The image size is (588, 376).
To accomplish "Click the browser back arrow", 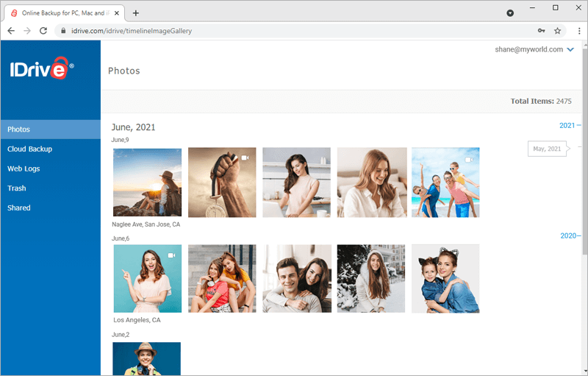I will pyautogui.click(x=11, y=31).
